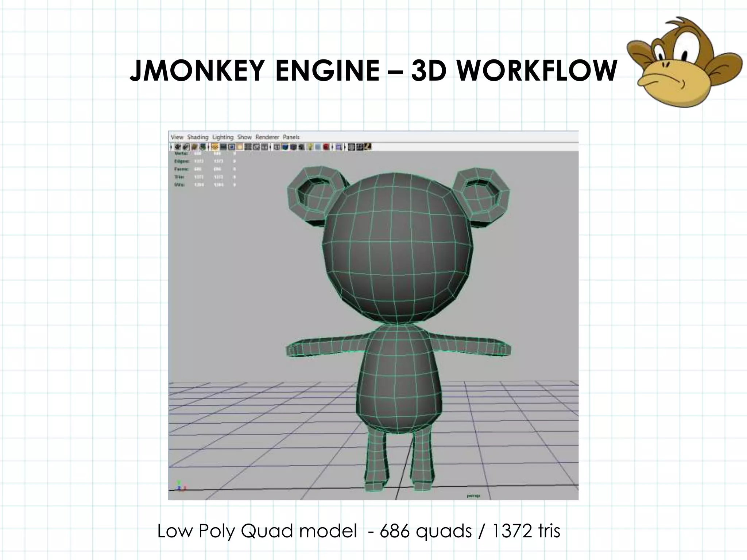747x560 pixels.
Task: Open the Shading menu
Action: pyautogui.click(x=197, y=137)
